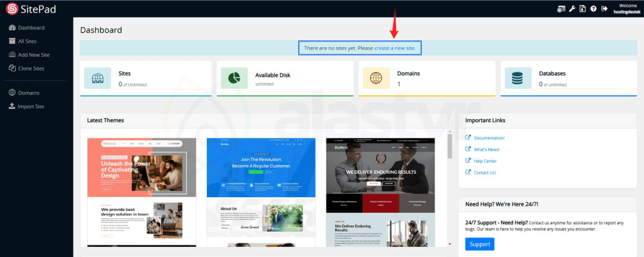644x257 pixels.
Task: Click the Import Site upload icon
Action: pos(12,106)
